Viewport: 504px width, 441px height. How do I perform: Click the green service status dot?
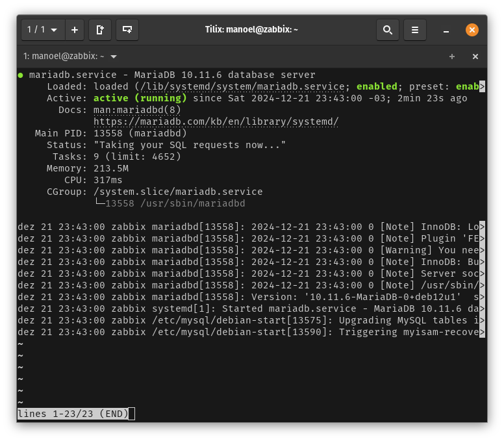tap(21, 75)
